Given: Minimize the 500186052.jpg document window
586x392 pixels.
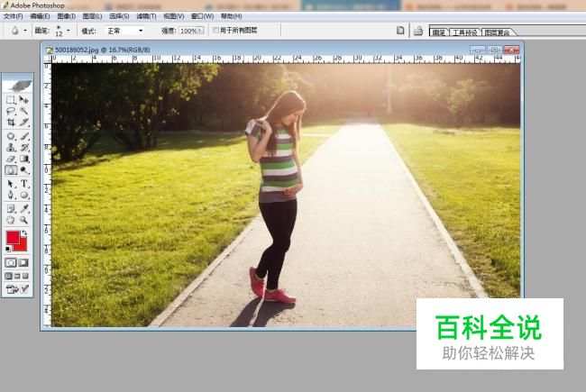Looking at the screenshot, I should [478, 50].
